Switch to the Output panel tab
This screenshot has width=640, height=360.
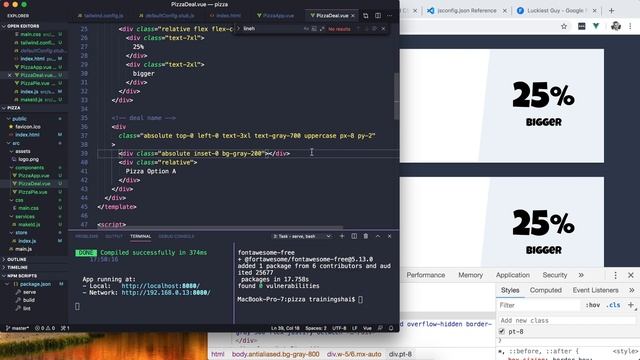click(114, 236)
